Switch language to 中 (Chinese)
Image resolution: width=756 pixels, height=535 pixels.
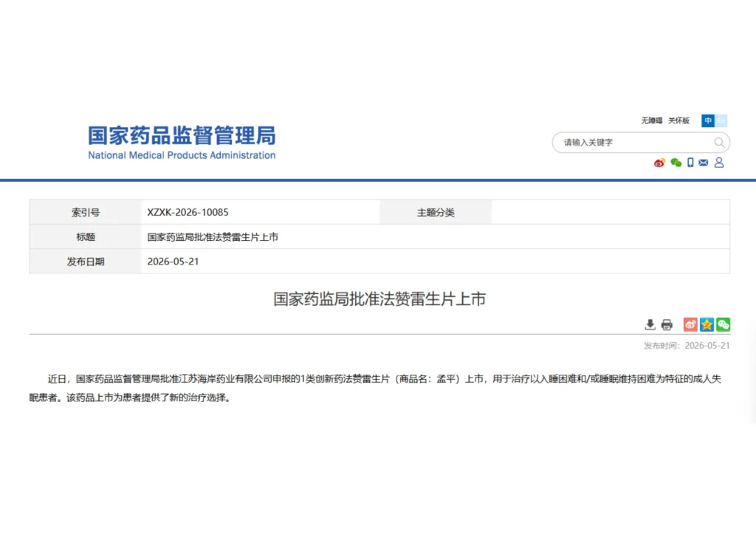(708, 120)
